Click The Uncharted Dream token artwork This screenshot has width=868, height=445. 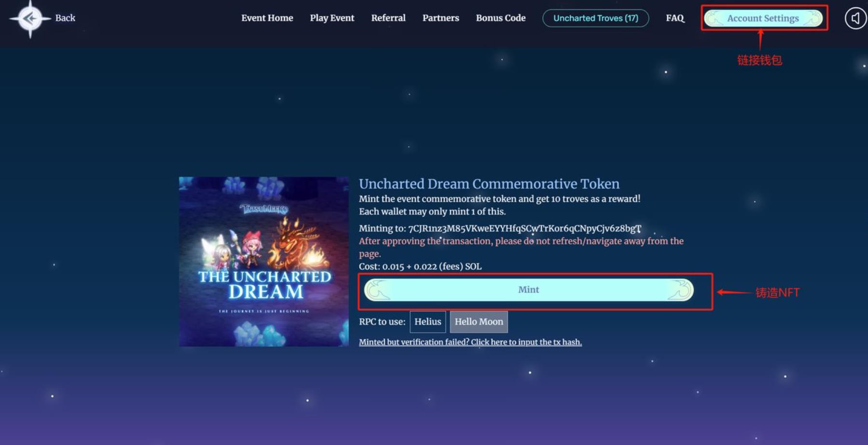pyautogui.click(x=264, y=262)
